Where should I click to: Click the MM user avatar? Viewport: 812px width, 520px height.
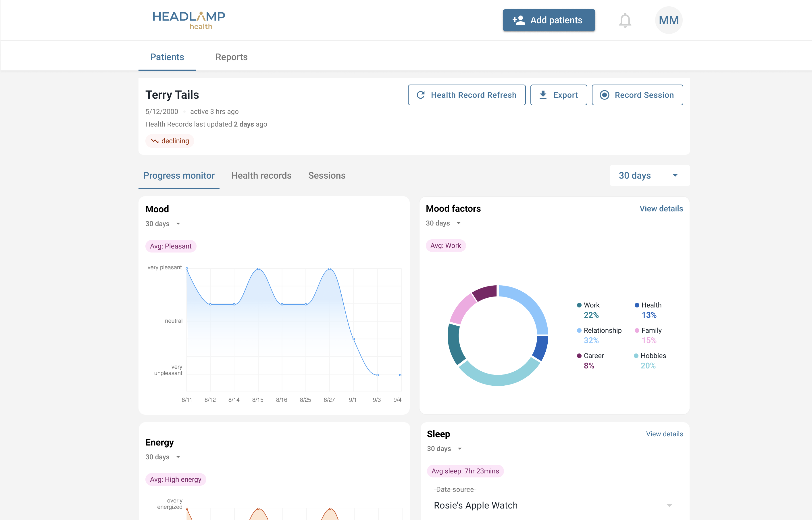[669, 20]
